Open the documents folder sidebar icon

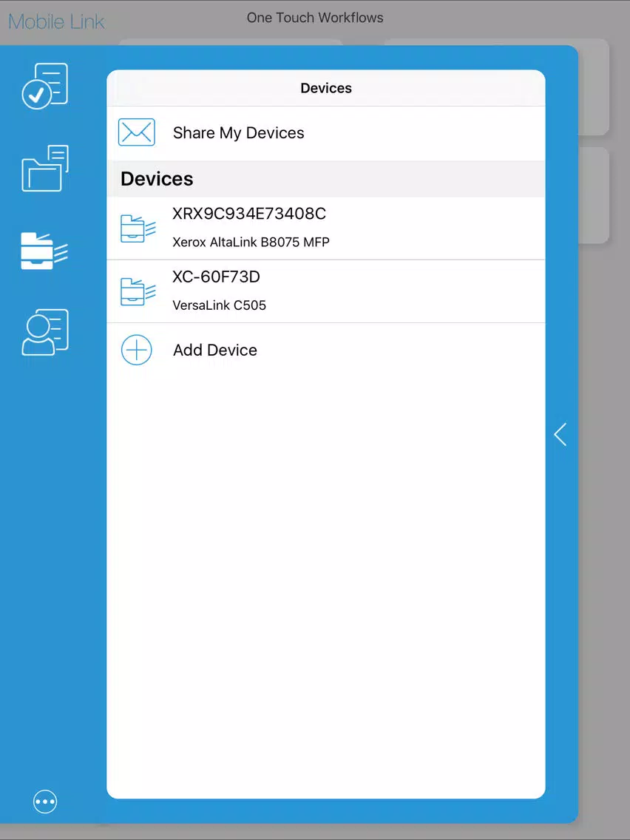pyautogui.click(x=45, y=168)
